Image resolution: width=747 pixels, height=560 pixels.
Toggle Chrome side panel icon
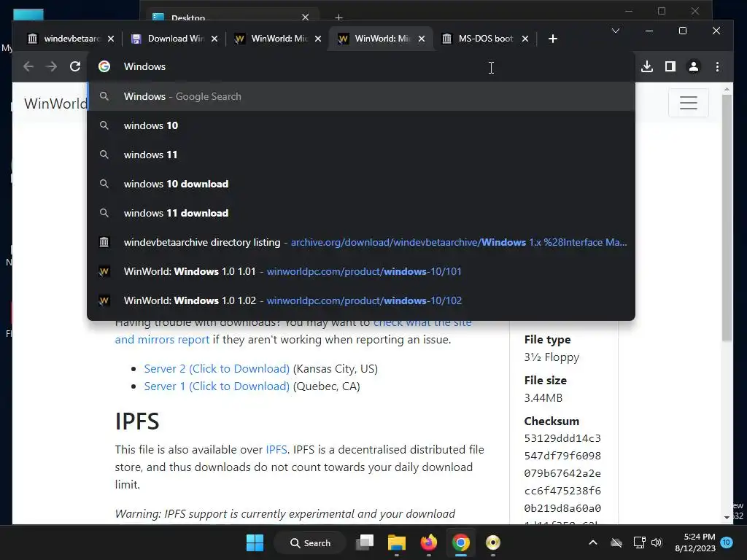tap(670, 66)
